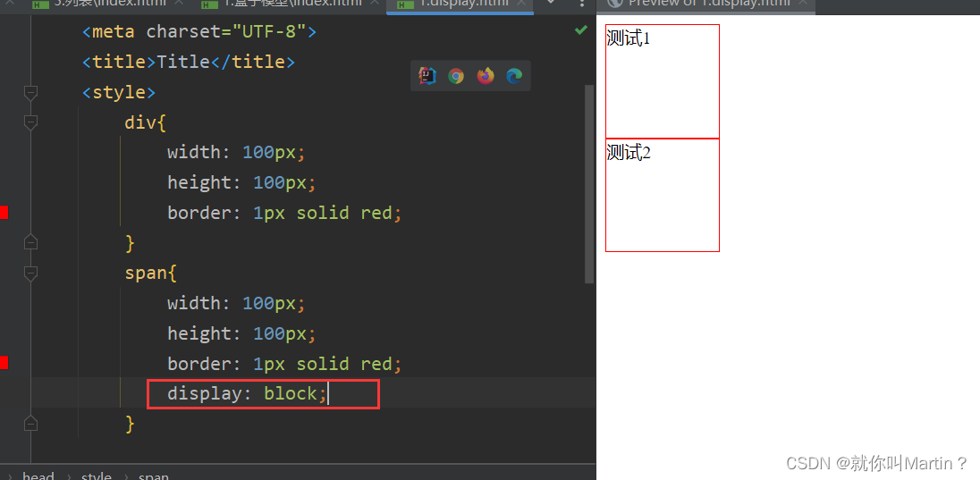
Task: Click the green inspection checkmark indicator
Action: 581,29
